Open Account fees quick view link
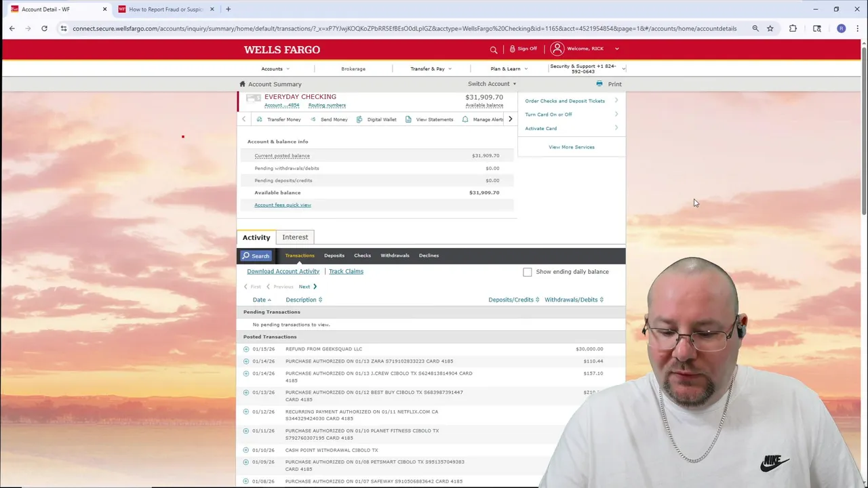The width and height of the screenshot is (868, 488). [x=283, y=205]
